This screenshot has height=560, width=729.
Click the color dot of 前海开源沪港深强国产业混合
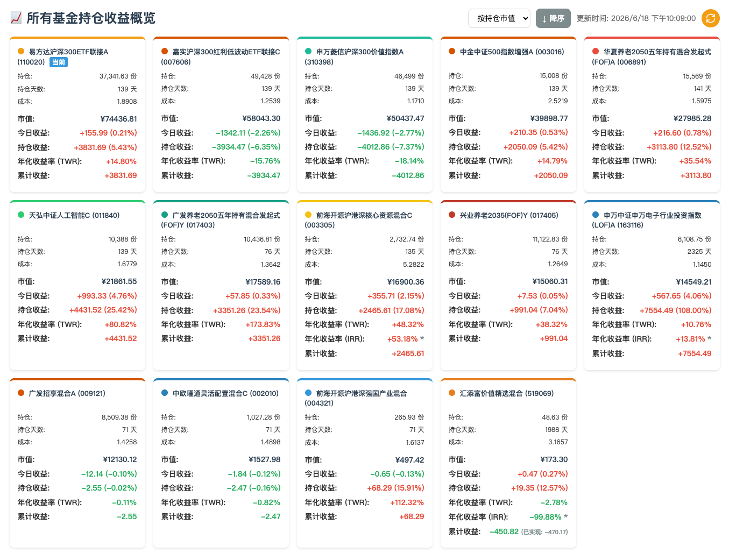[x=308, y=393]
